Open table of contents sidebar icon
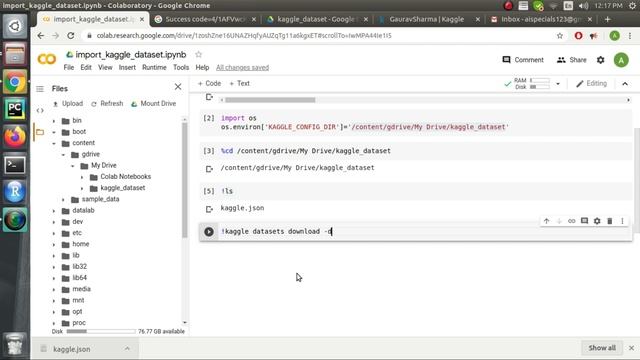The image size is (640, 360). (x=40, y=89)
